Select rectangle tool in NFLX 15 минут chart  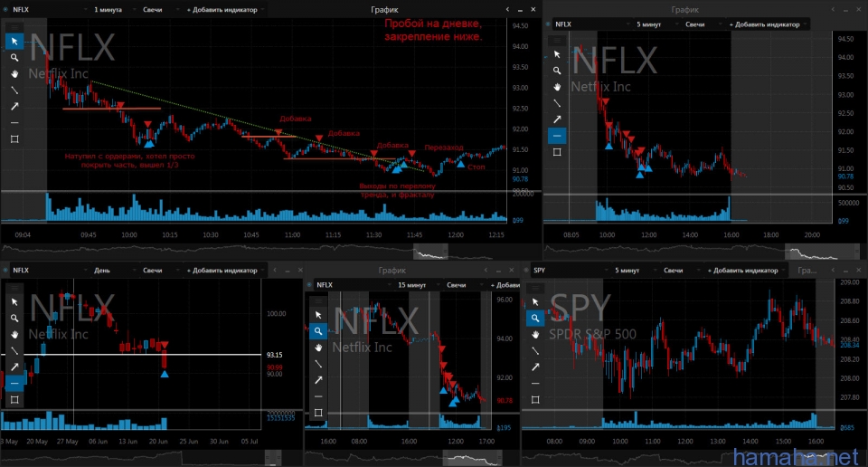(318, 413)
